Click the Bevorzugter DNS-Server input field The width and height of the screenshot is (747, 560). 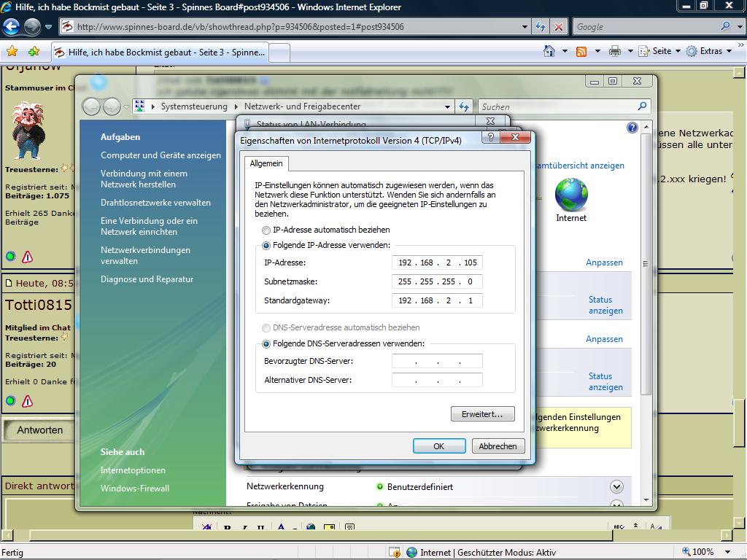[x=437, y=361]
